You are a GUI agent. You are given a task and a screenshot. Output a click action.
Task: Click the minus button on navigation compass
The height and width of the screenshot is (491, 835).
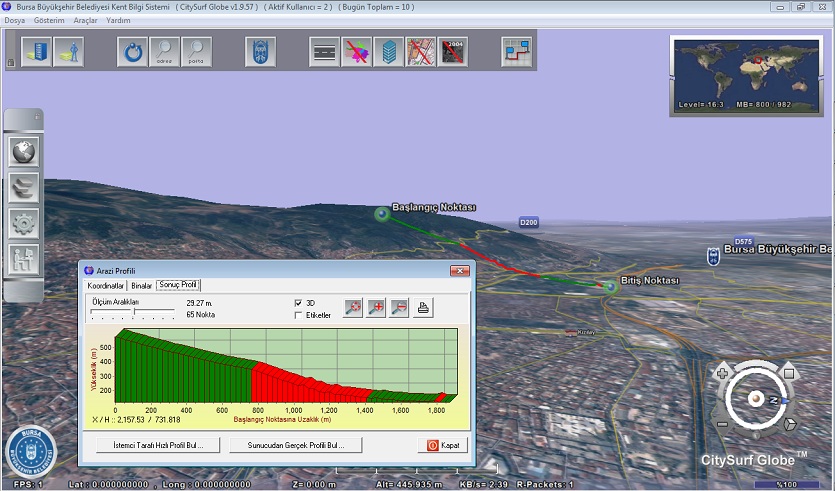coord(723,424)
